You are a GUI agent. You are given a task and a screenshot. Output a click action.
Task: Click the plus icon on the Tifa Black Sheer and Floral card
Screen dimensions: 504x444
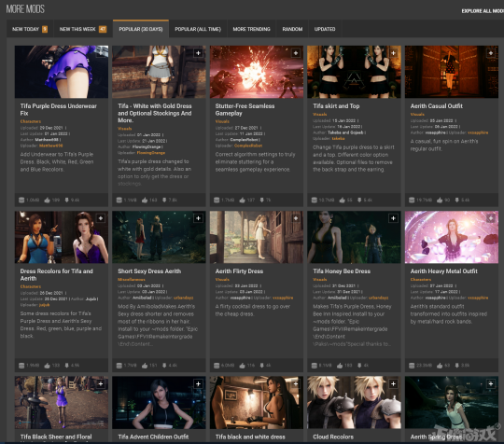click(101, 384)
